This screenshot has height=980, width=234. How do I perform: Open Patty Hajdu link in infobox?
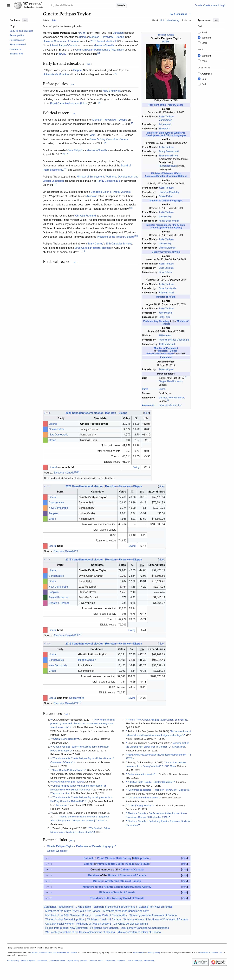164,317
